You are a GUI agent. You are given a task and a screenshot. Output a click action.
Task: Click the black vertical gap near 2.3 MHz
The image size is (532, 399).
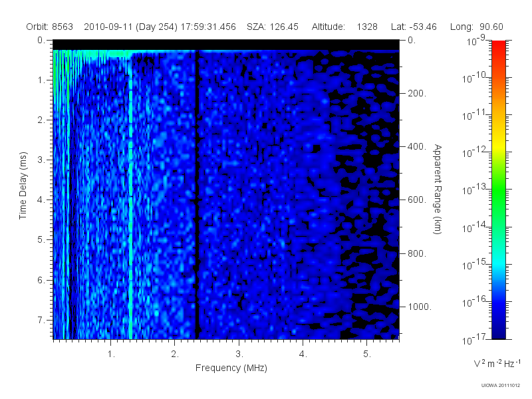196,195
